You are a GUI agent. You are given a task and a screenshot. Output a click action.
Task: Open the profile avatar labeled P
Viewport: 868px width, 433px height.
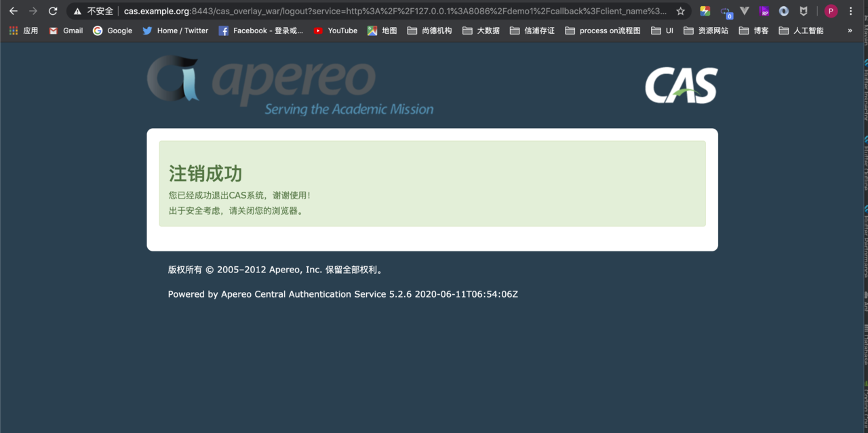point(831,11)
